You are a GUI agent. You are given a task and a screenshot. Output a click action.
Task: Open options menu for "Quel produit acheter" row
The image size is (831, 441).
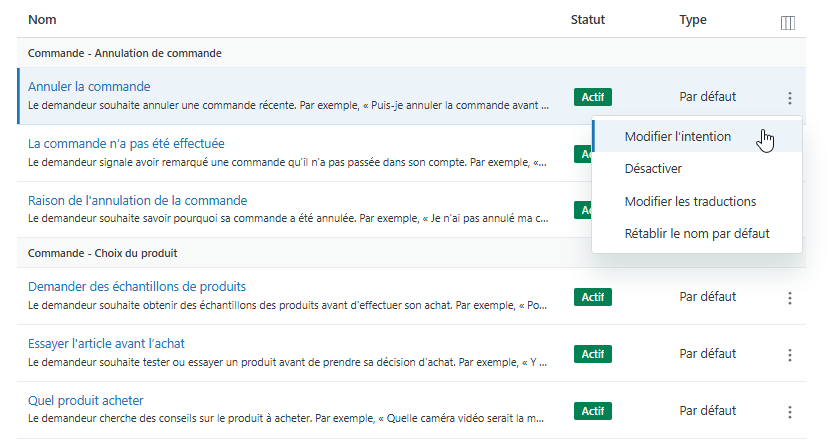789,412
